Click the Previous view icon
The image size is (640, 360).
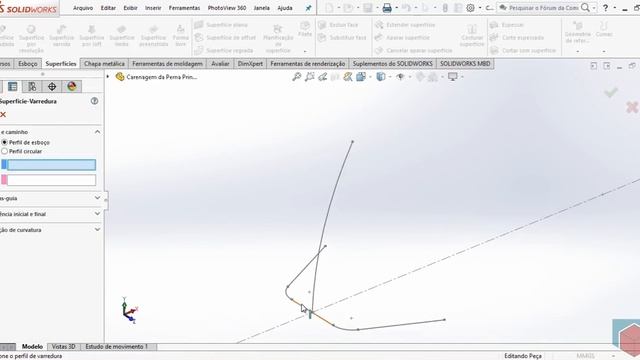pyautogui.click(x=322, y=77)
